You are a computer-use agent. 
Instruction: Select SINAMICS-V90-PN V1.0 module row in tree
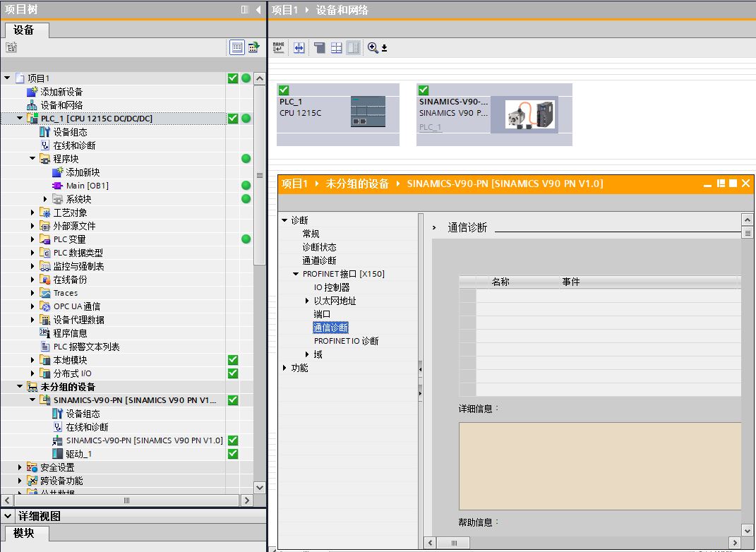(144, 440)
